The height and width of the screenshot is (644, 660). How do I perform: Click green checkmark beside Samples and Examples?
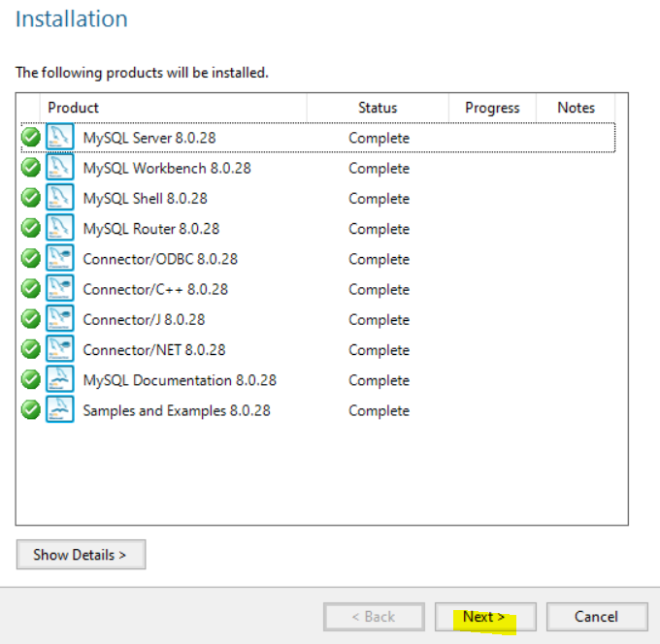[x=31, y=409]
